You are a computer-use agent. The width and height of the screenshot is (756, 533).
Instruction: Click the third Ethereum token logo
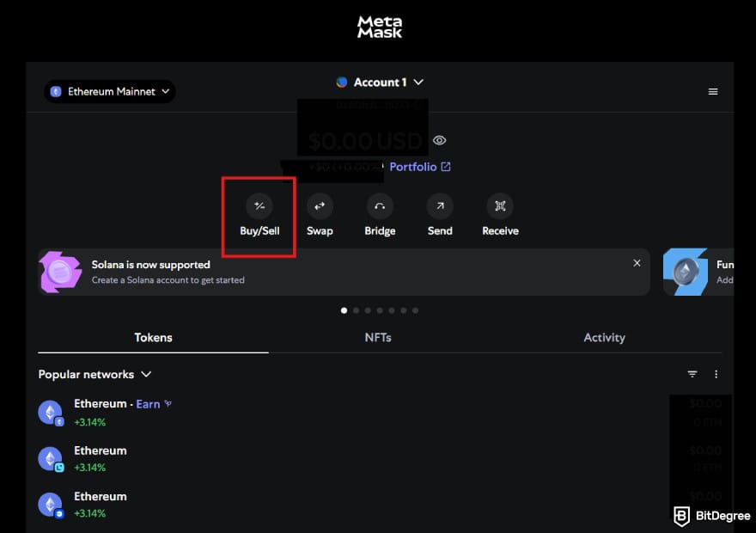(50, 504)
